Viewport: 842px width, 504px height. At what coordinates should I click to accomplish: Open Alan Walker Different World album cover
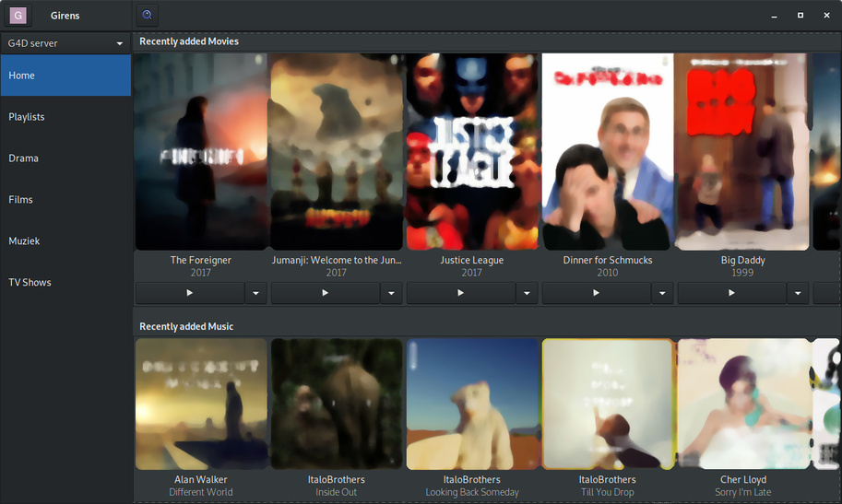coord(201,404)
